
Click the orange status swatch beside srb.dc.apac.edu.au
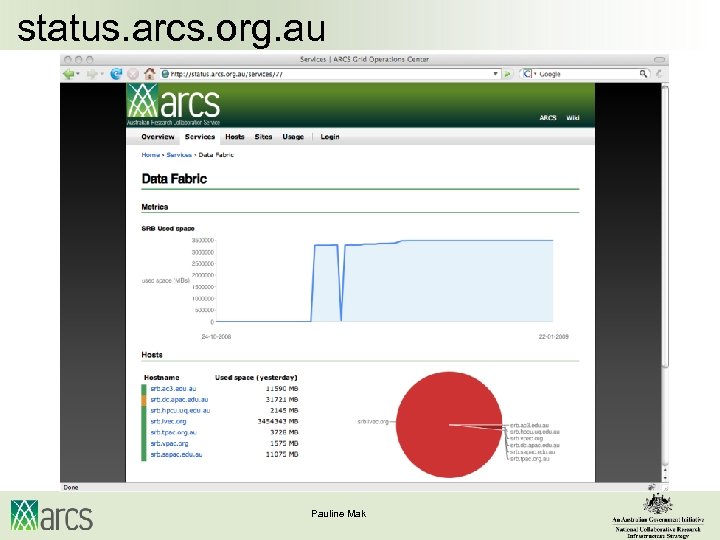pos(144,399)
